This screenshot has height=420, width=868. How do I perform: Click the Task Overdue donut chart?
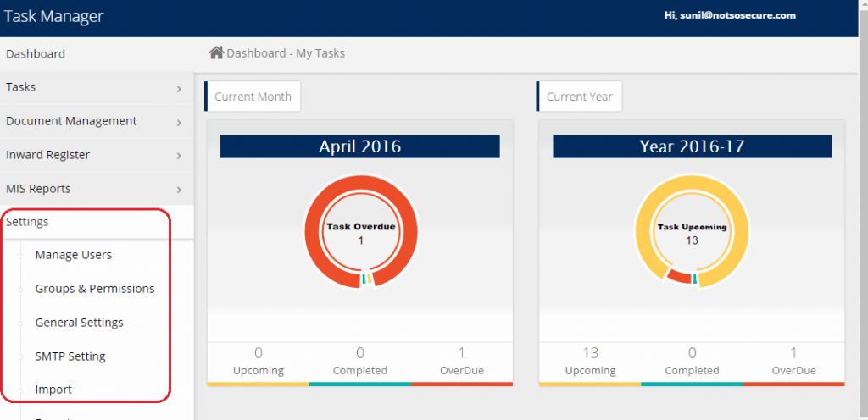tap(361, 231)
